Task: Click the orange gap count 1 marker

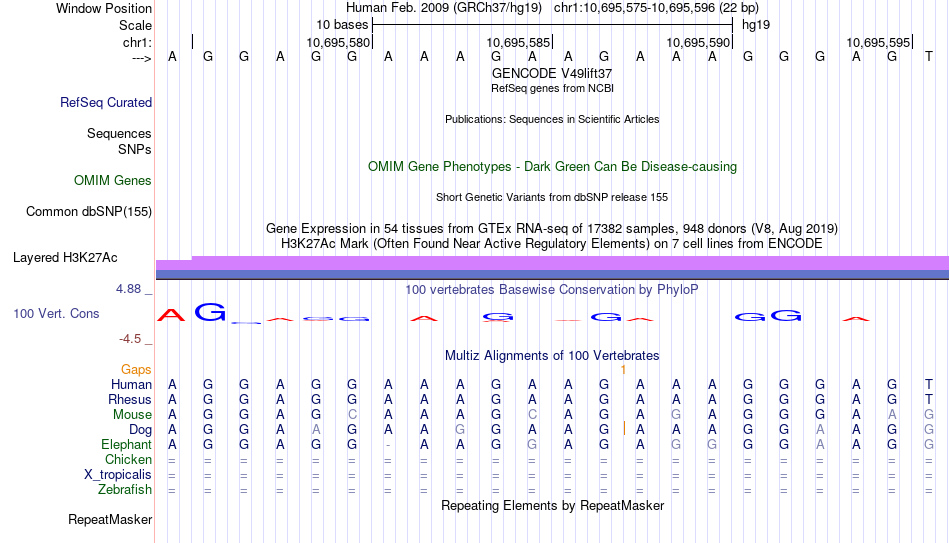Action: tap(623, 369)
